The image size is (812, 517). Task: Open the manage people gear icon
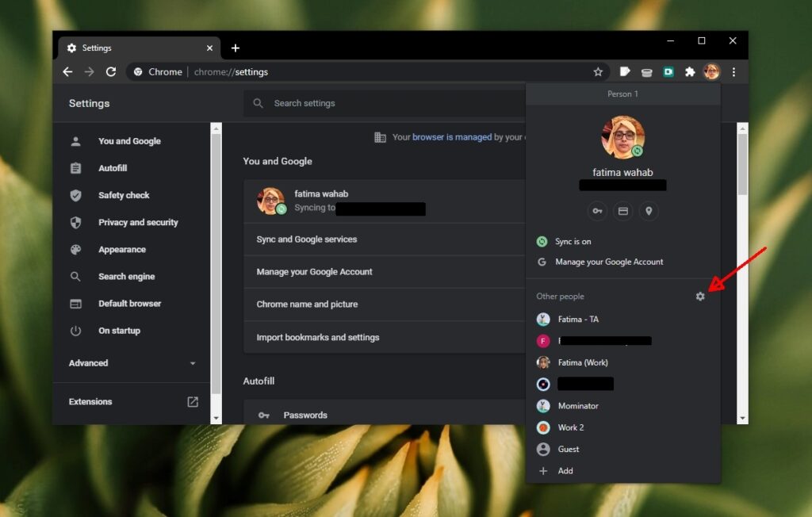click(700, 296)
